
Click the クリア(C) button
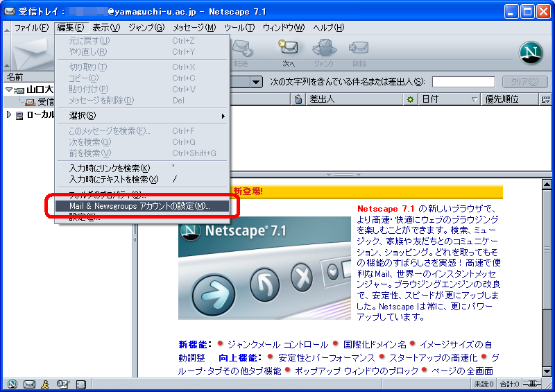(524, 82)
